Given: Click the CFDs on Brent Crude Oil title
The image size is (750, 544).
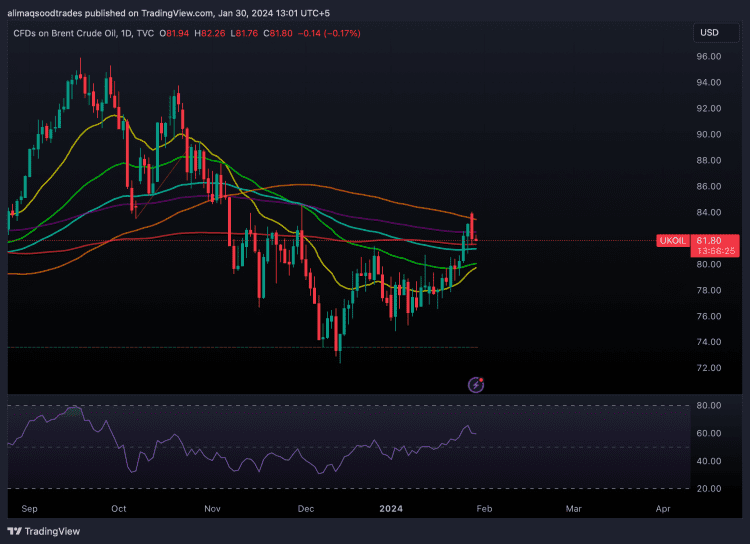Looking at the screenshot, I should 59,33.
